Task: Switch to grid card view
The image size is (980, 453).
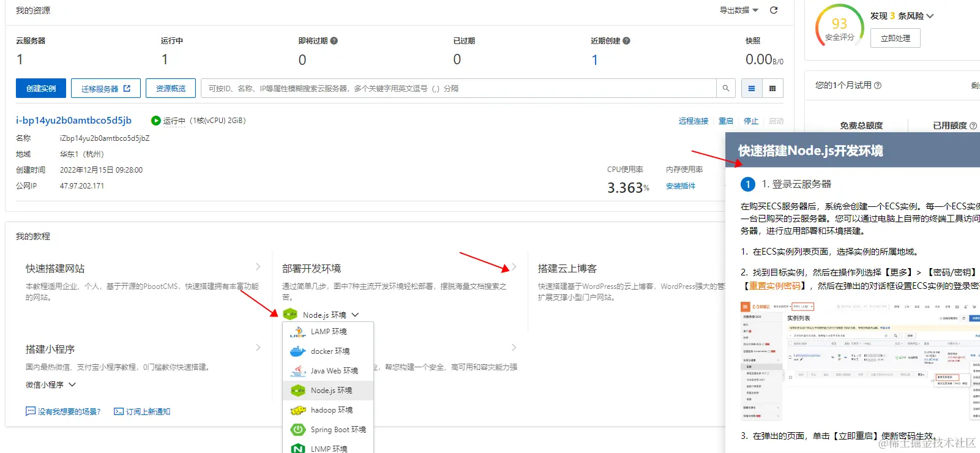Action: (772, 88)
